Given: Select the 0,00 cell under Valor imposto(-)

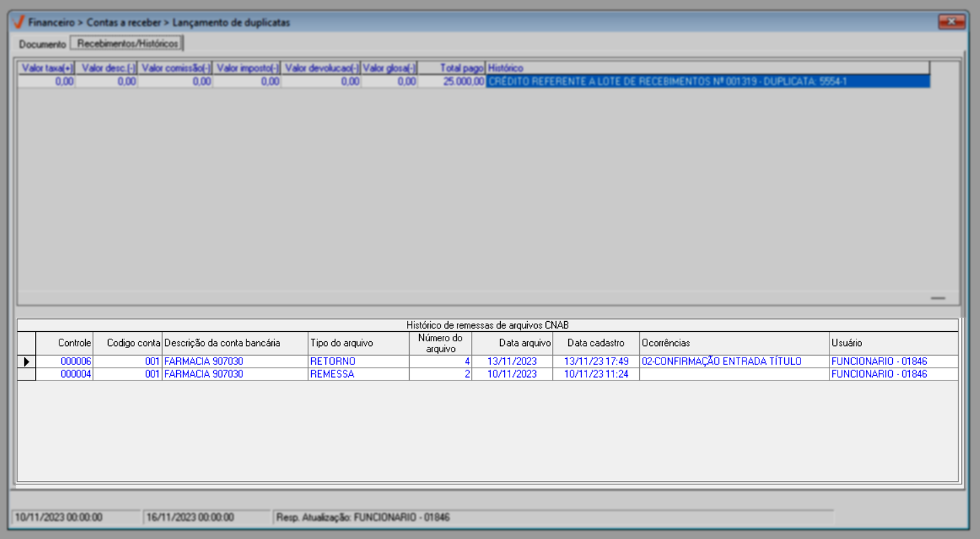Looking at the screenshot, I should [247, 82].
